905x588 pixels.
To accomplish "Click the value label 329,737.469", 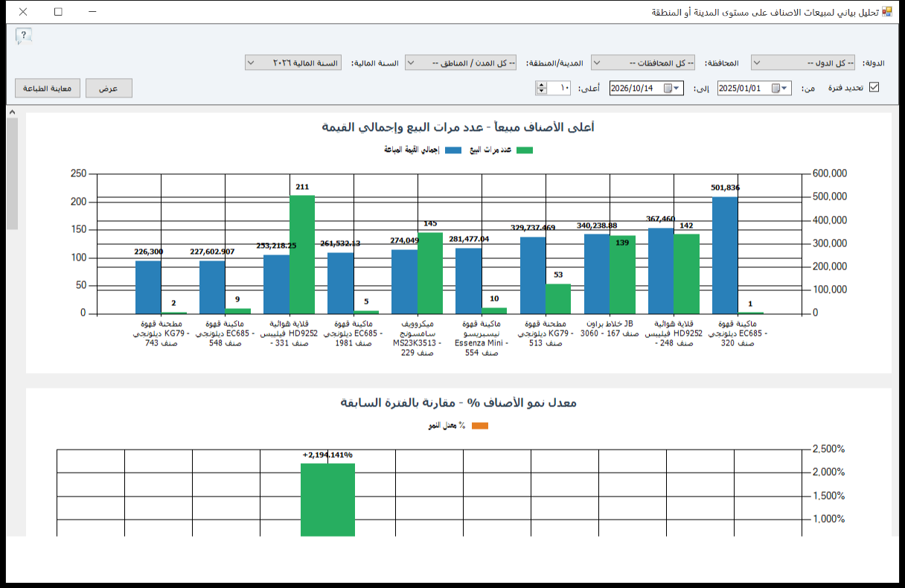I will 533,228.
